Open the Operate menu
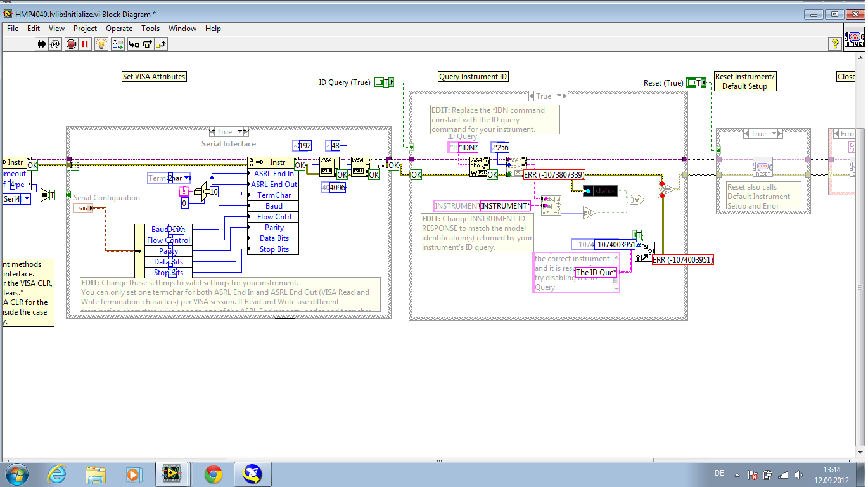Screen dimensions: 868x487 pos(119,29)
